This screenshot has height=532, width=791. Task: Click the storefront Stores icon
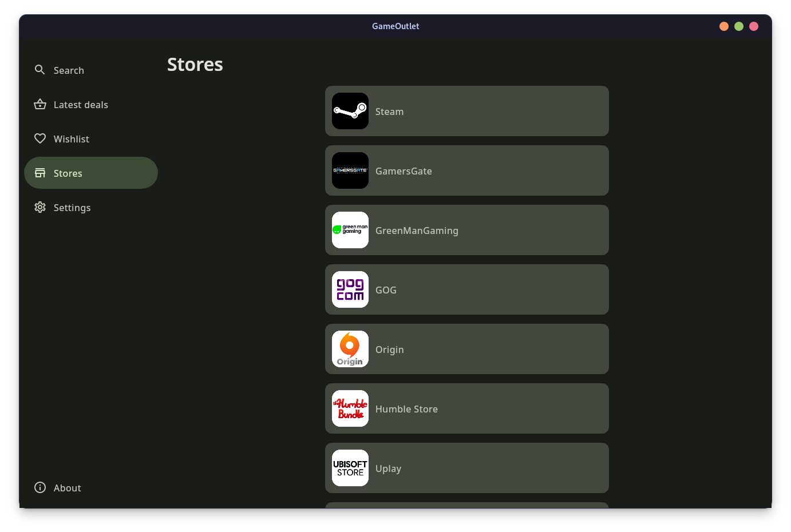[39, 172]
